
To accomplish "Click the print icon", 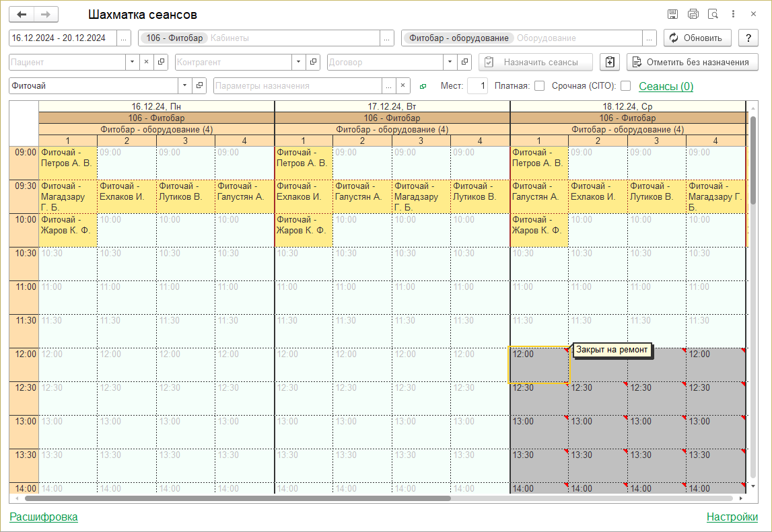I will point(693,14).
